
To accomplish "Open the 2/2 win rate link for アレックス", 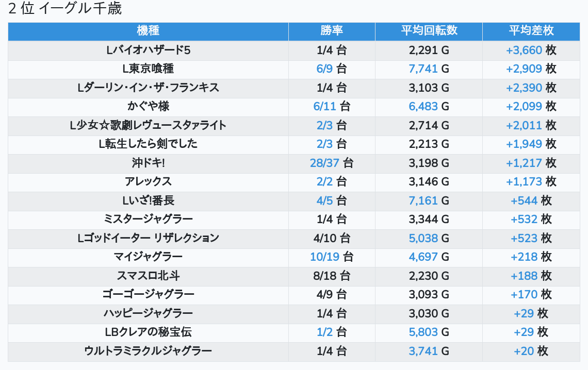I will point(324,182).
